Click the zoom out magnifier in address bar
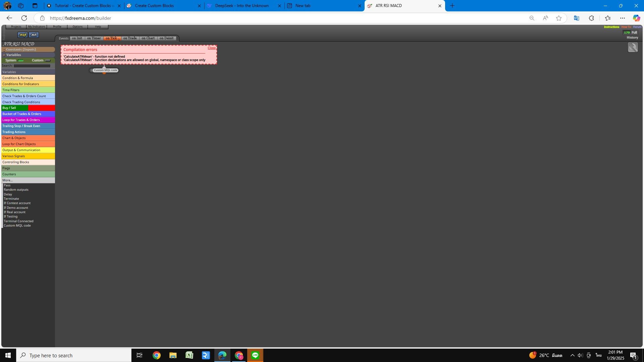The height and width of the screenshot is (362, 644). [x=532, y=18]
